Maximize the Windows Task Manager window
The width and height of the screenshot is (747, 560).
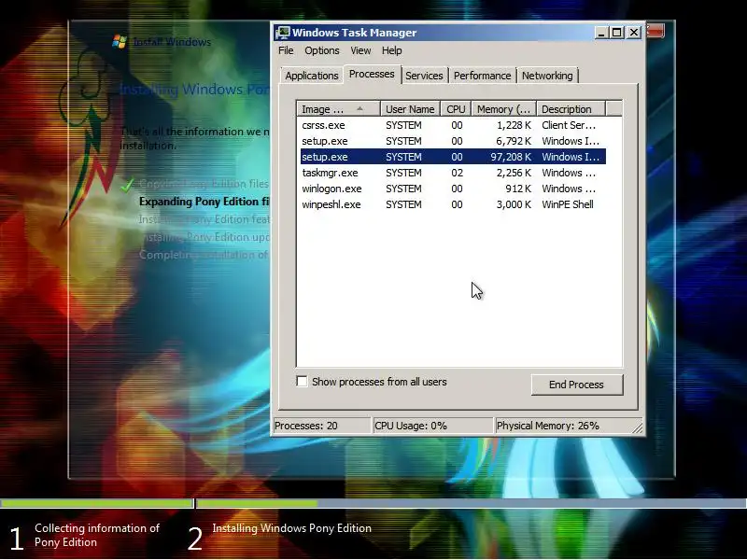(x=617, y=33)
